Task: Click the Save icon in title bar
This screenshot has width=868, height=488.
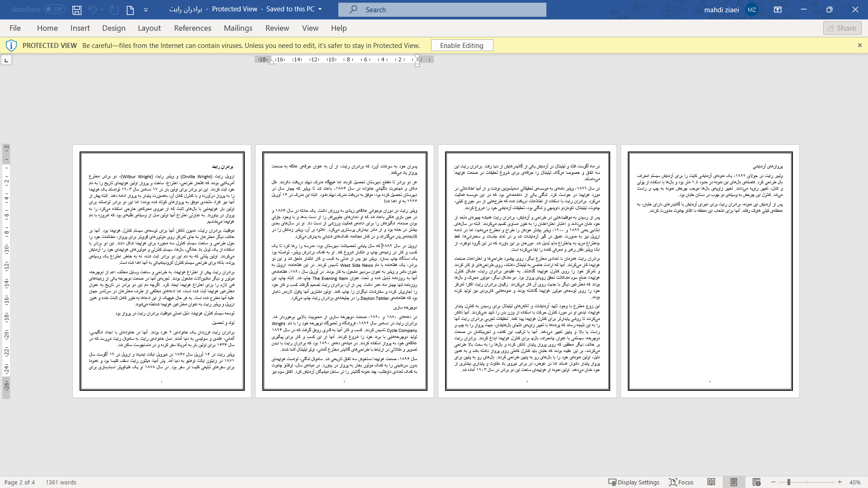Action: (77, 9)
